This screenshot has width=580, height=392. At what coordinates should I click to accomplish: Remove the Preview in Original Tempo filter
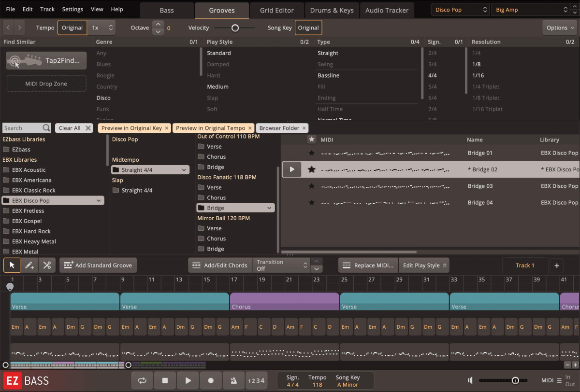click(250, 128)
